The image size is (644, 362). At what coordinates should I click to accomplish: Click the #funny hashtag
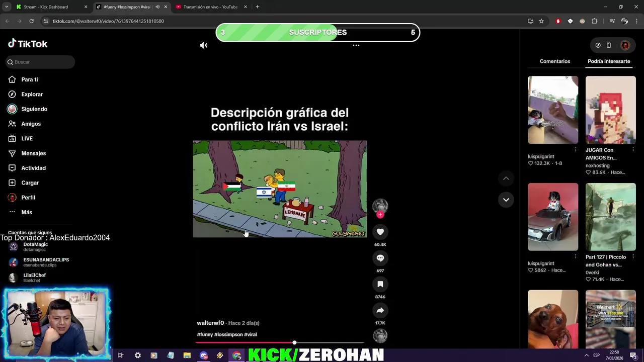205,334
